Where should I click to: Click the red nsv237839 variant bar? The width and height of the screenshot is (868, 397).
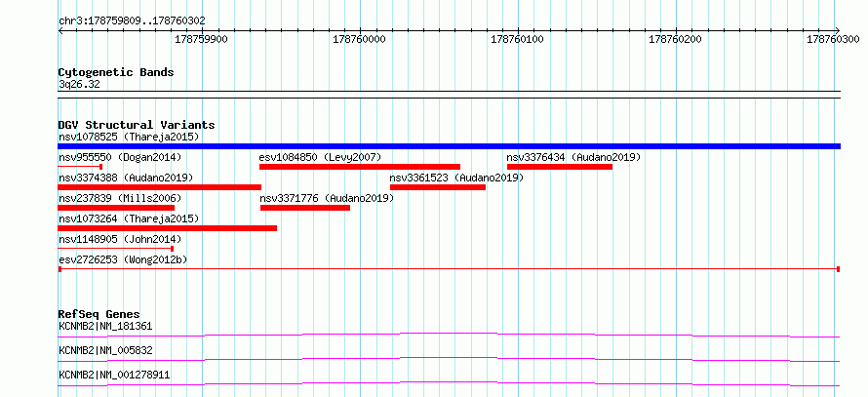tap(116, 208)
